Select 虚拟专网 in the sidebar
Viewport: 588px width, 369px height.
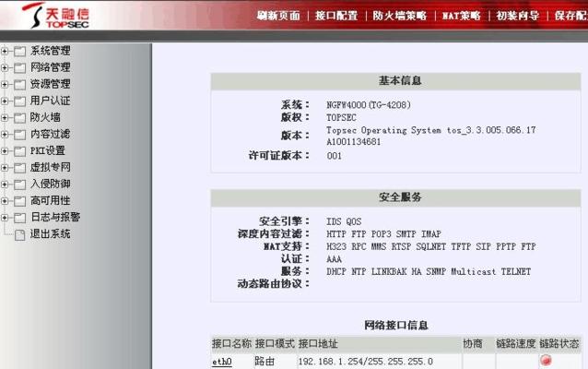point(51,167)
